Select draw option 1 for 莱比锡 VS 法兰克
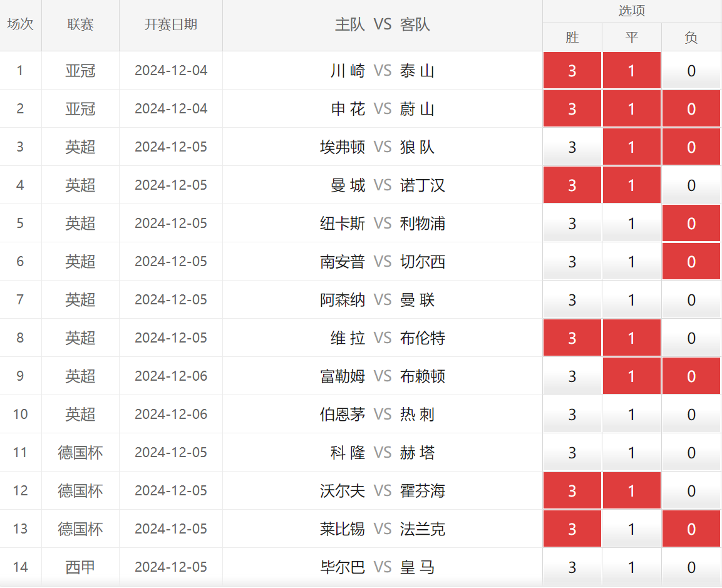The image size is (722, 588). pos(632,529)
